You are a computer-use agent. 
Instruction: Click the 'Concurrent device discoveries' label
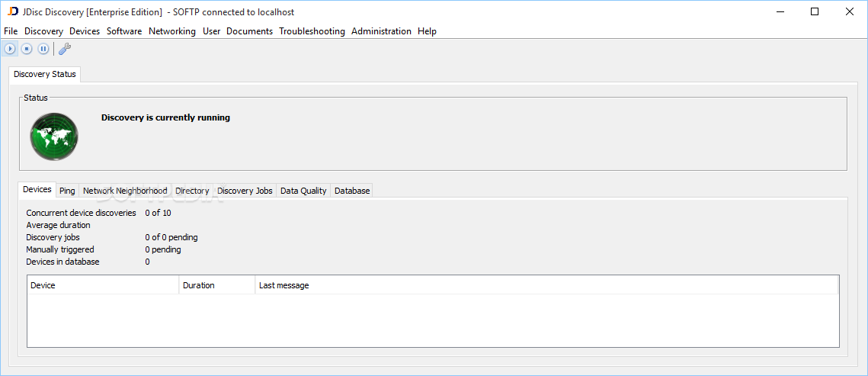coord(81,213)
